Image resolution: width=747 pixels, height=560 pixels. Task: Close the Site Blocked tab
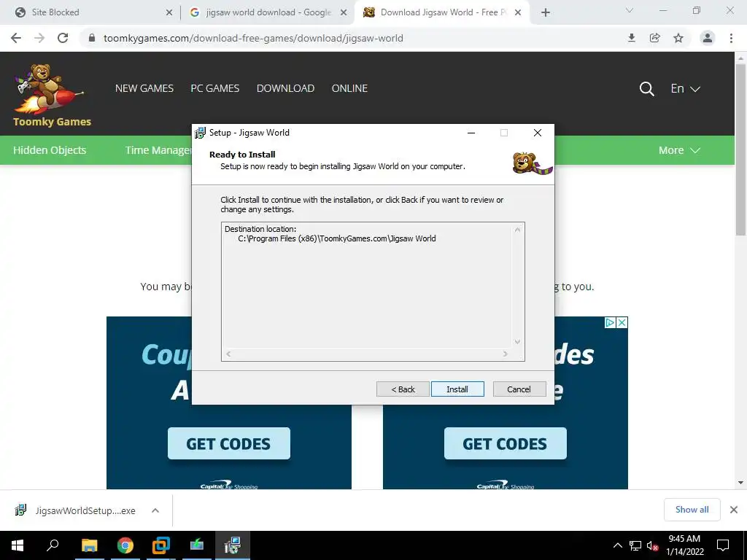coord(169,12)
